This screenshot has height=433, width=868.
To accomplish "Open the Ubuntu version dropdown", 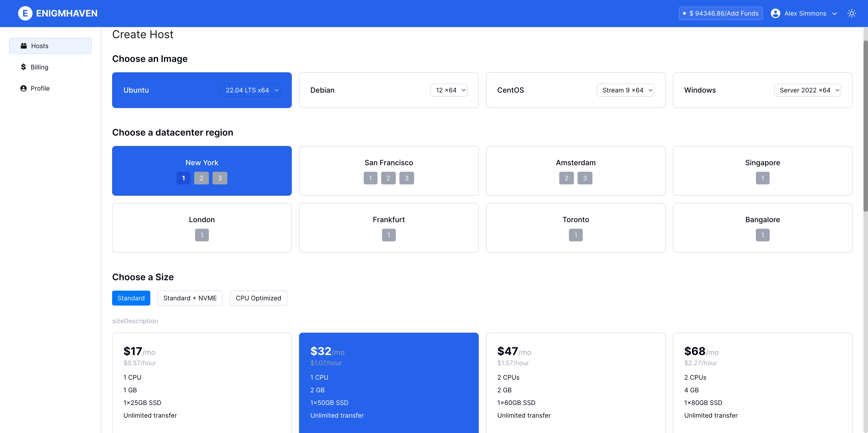I will click(x=250, y=90).
